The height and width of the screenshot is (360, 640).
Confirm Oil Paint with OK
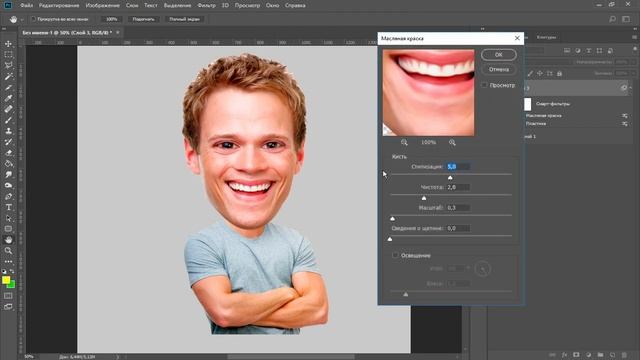click(499, 55)
